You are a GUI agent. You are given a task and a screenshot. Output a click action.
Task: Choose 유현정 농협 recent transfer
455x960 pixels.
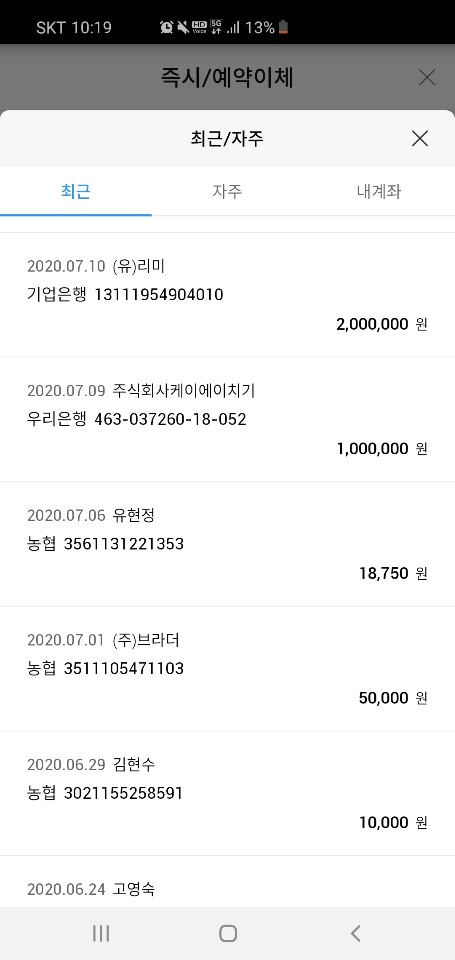point(227,544)
